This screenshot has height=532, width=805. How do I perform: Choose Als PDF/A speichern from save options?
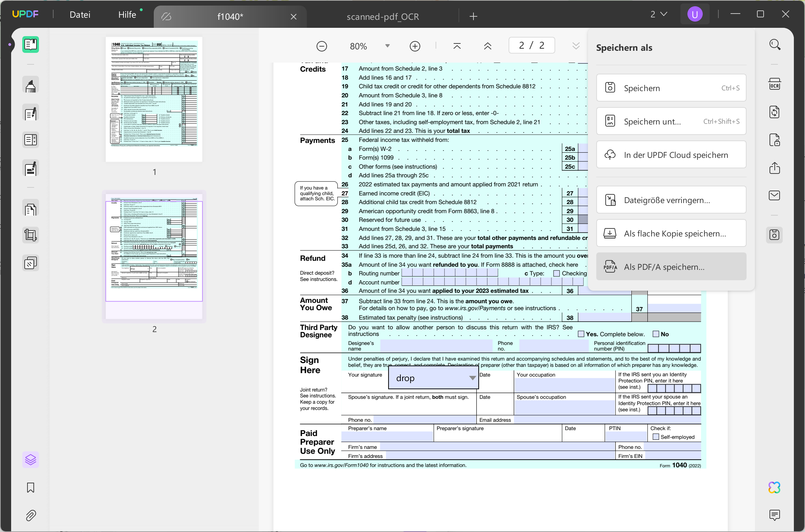pyautogui.click(x=671, y=266)
